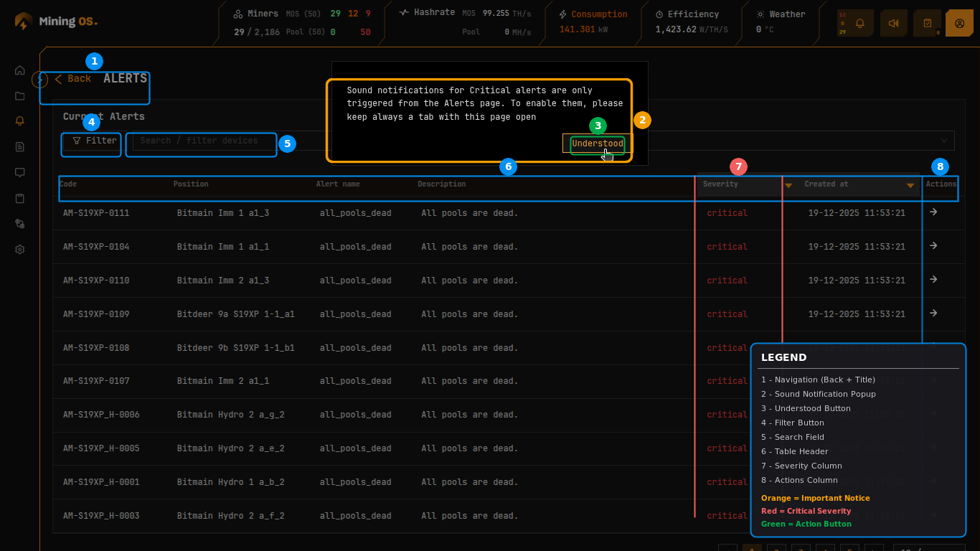
Task: Click the Alerts bell in left sidebar
Action: [20, 121]
